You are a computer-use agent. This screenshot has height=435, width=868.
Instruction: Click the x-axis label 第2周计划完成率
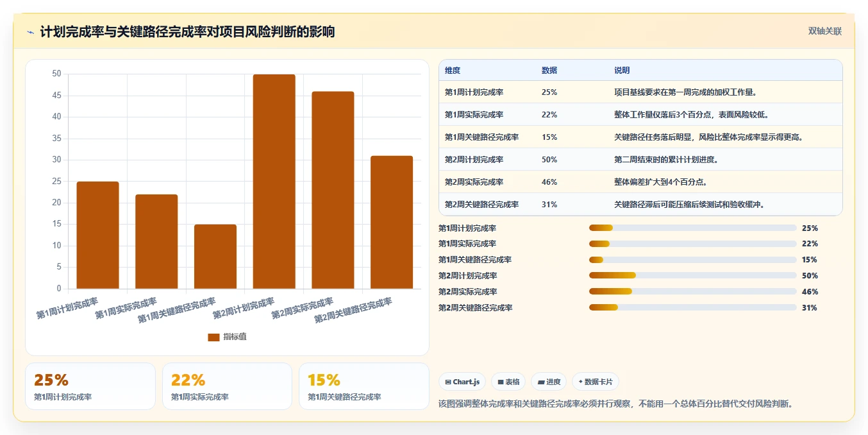tap(244, 309)
